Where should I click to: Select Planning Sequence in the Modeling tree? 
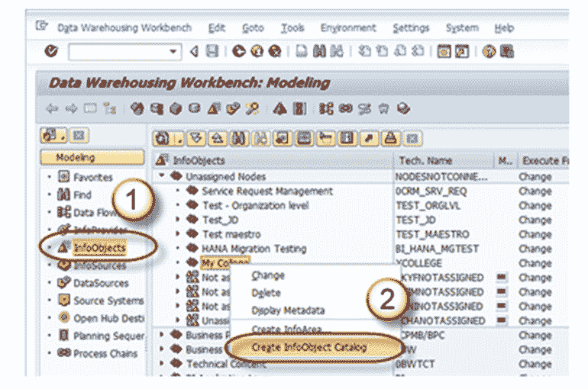click(x=108, y=336)
